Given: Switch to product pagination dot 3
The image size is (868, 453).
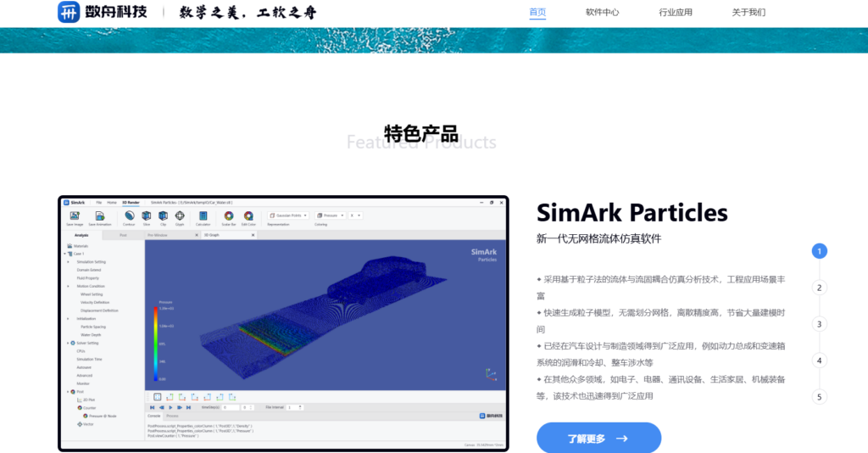Looking at the screenshot, I should pos(819,324).
